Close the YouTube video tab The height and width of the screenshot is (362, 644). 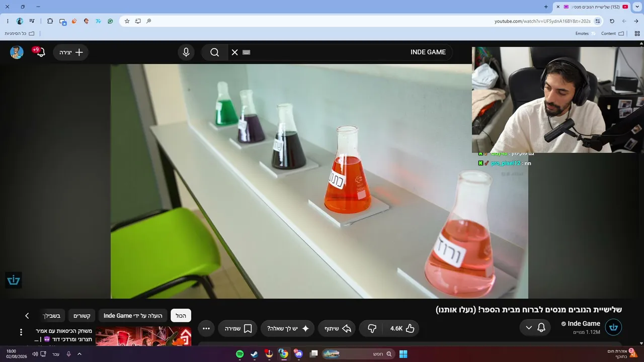click(x=558, y=7)
